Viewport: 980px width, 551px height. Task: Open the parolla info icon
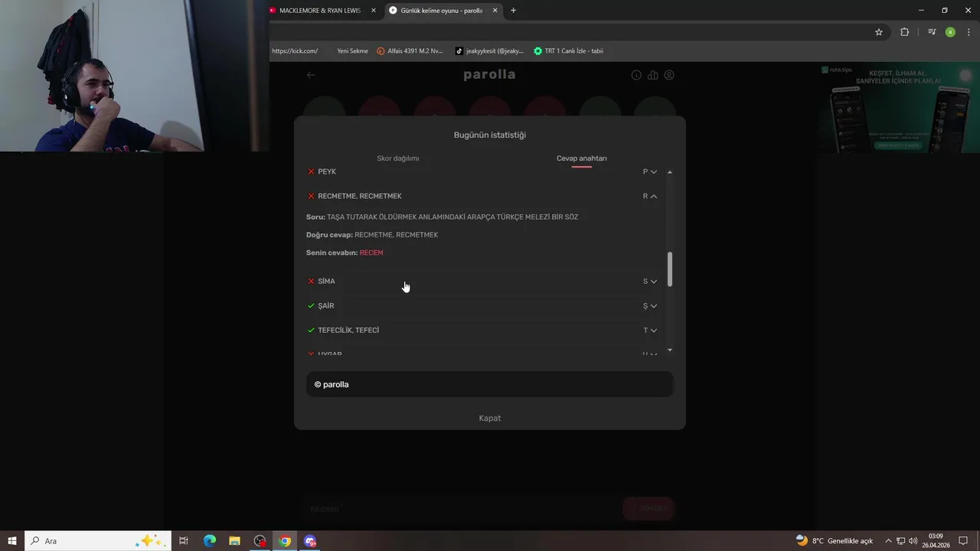pyautogui.click(x=636, y=75)
